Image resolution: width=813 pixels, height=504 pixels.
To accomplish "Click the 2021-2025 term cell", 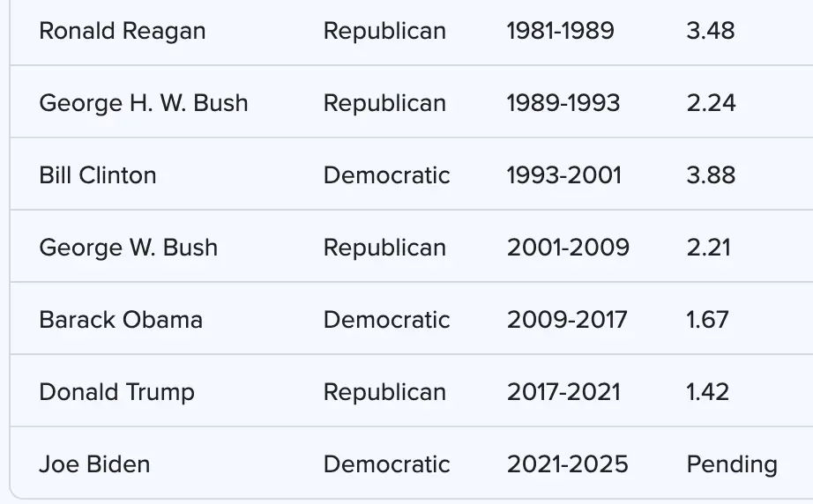I will click(x=567, y=464).
